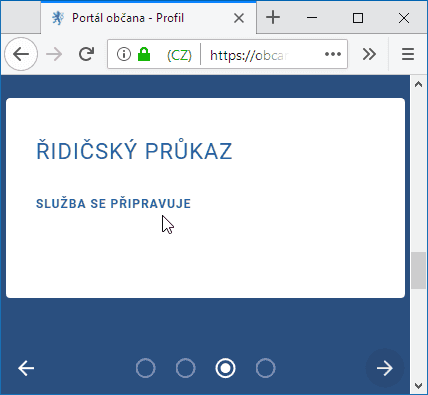Select the Portál občana - Profil tab
The height and width of the screenshot is (395, 428).
click(x=149, y=18)
